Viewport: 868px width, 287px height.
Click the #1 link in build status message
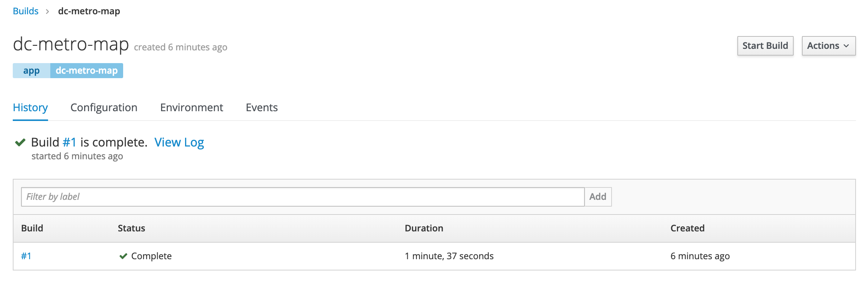pos(69,142)
